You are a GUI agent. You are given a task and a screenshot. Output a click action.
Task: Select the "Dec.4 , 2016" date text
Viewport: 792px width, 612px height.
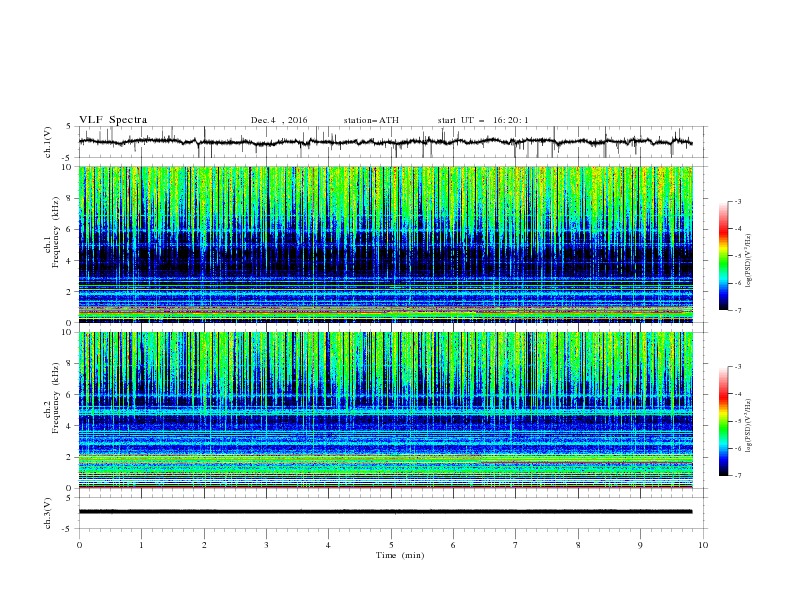(279, 120)
